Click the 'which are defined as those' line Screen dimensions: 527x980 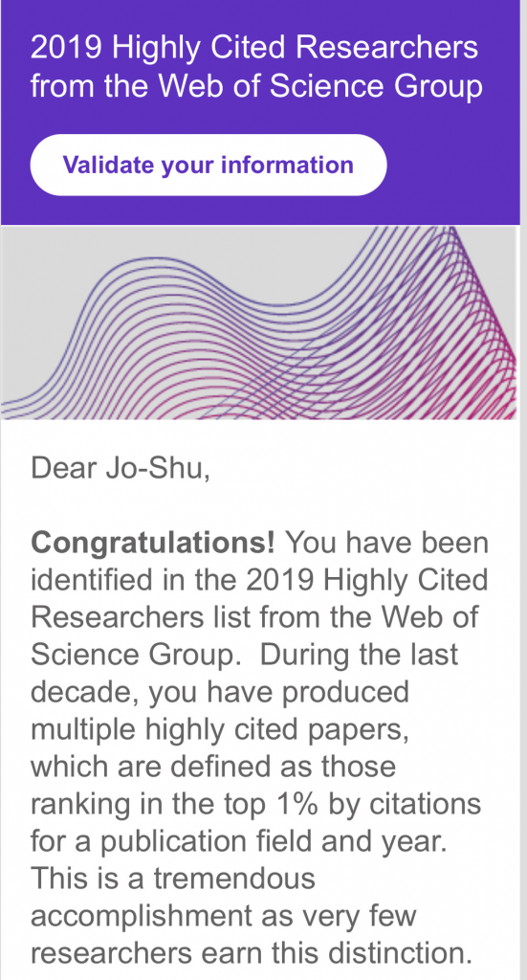(x=213, y=767)
